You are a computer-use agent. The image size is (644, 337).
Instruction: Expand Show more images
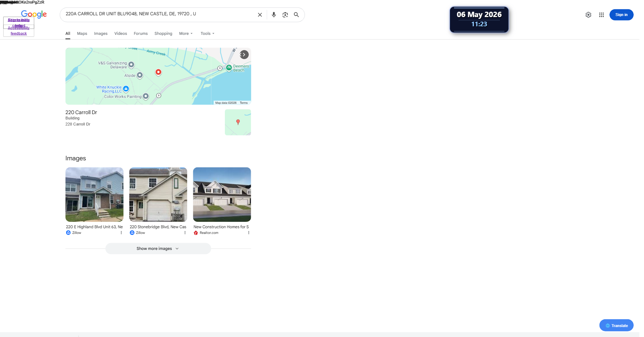click(158, 248)
